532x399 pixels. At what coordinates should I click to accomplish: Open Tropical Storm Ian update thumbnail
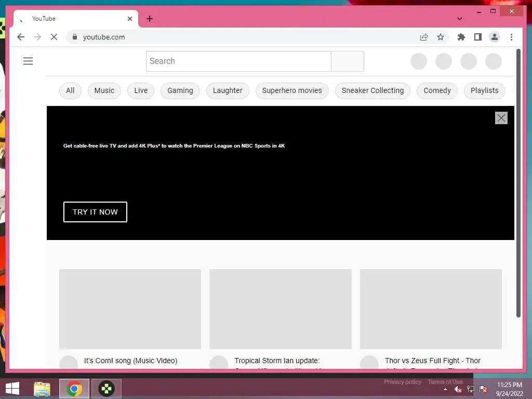pos(280,309)
